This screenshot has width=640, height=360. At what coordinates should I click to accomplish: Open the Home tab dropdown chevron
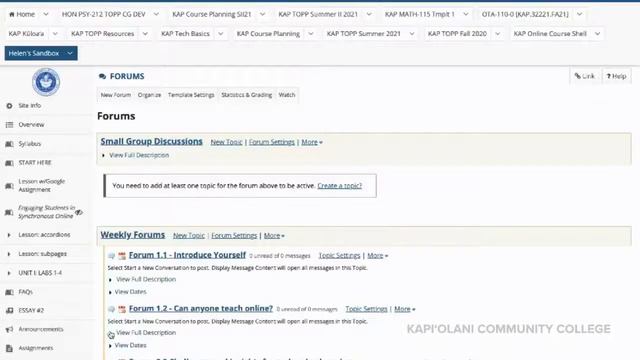[x=46, y=14]
